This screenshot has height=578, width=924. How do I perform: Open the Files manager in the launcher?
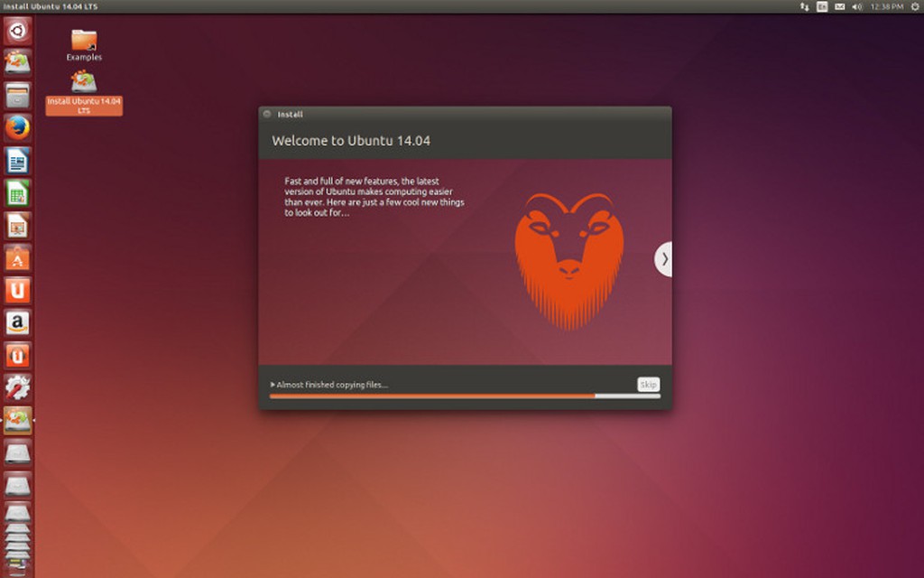(17, 96)
